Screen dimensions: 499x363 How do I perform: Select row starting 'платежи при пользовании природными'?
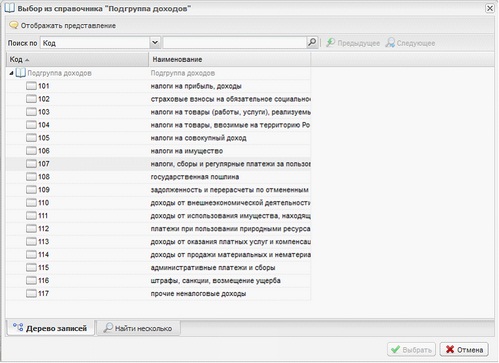click(158, 229)
